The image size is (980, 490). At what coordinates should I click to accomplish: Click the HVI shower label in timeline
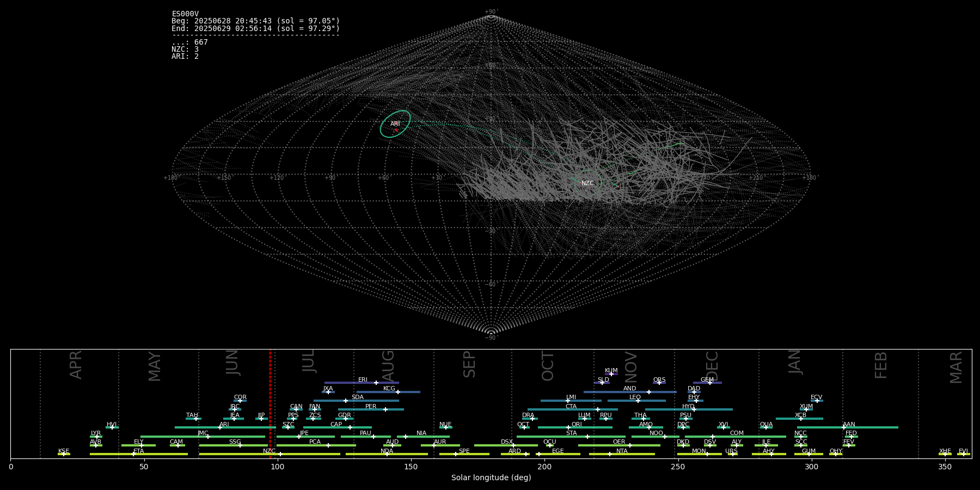(x=112, y=425)
